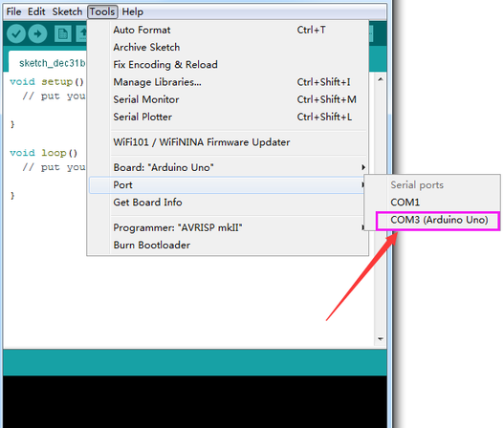Click the Verify checkmark icon
Viewport: 504px width, 428px height.
tap(16, 33)
